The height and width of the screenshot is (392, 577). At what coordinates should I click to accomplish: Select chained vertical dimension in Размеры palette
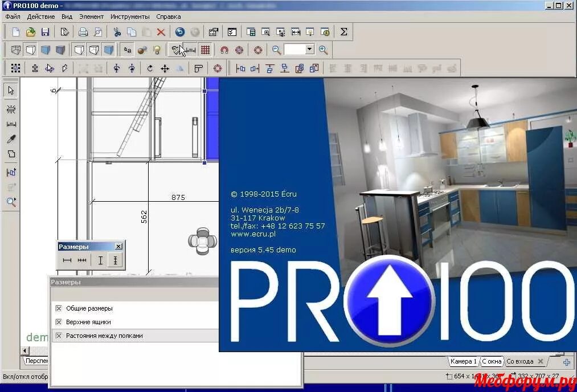click(x=115, y=260)
